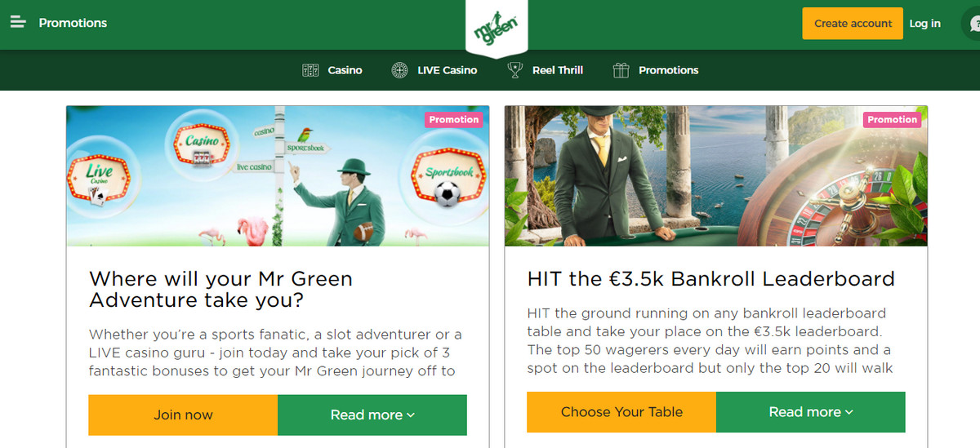Click the HIT the €3.5k Bankroll Leaderboard heading

pos(711,279)
